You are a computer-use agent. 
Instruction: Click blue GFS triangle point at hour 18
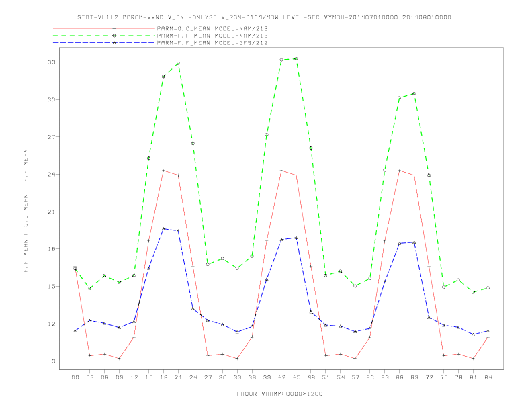click(x=163, y=229)
